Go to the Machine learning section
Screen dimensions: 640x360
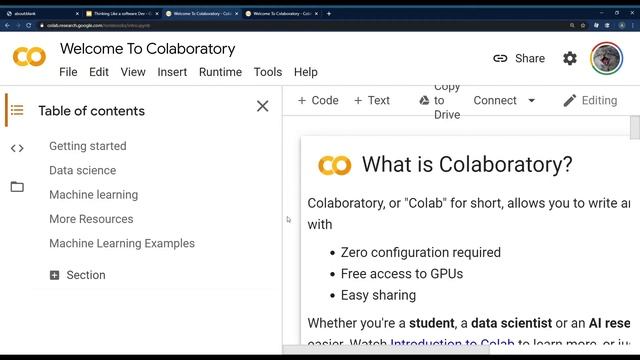coord(93,195)
